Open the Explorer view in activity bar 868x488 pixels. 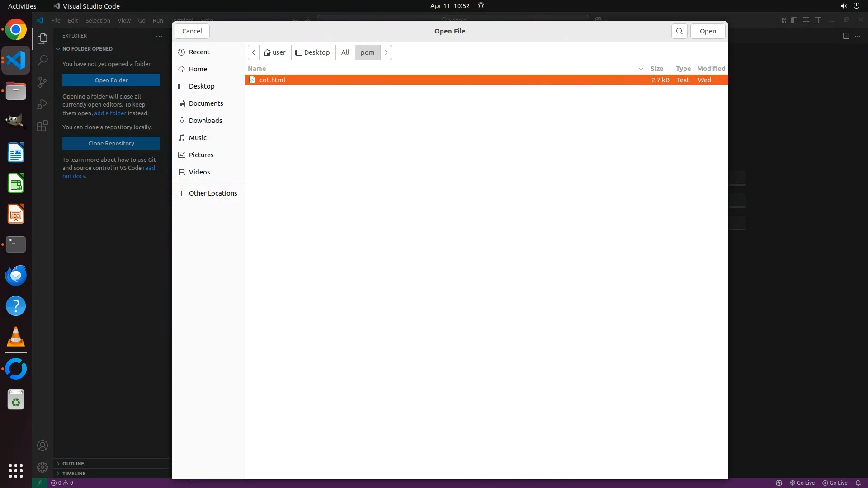click(x=42, y=39)
